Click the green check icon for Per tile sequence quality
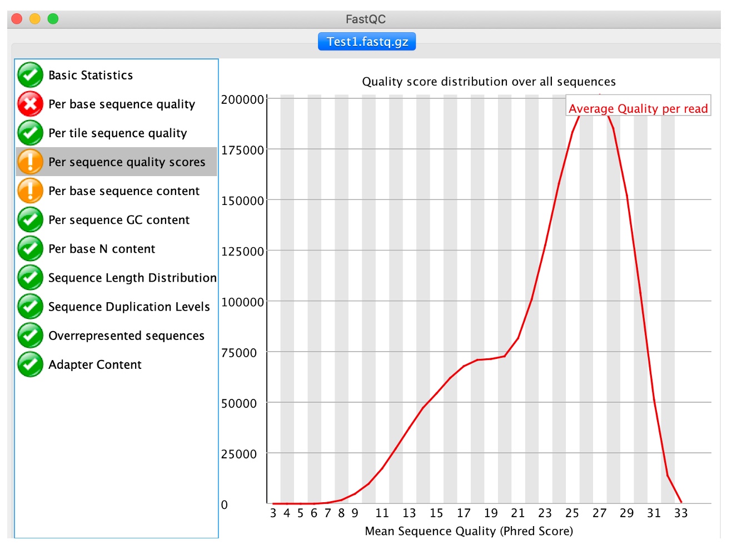Image resolution: width=732 pixels, height=560 pixels. pyautogui.click(x=30, y=133)
